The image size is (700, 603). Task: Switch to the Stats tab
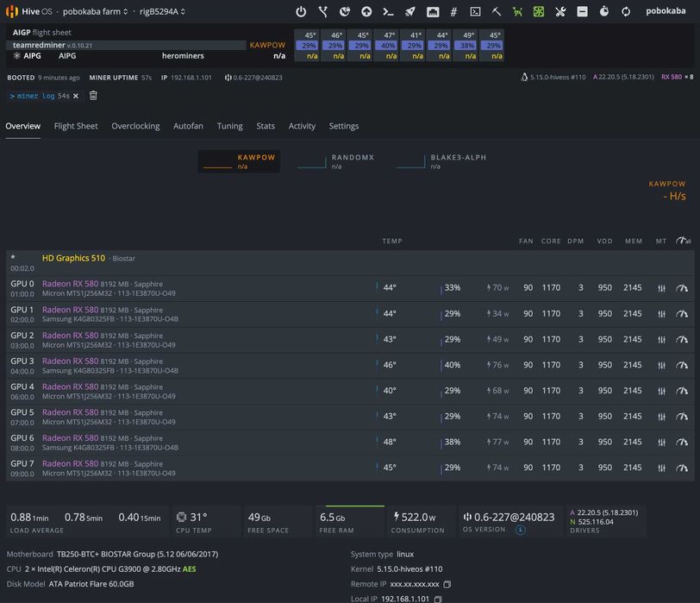click(x=266, y=127)
